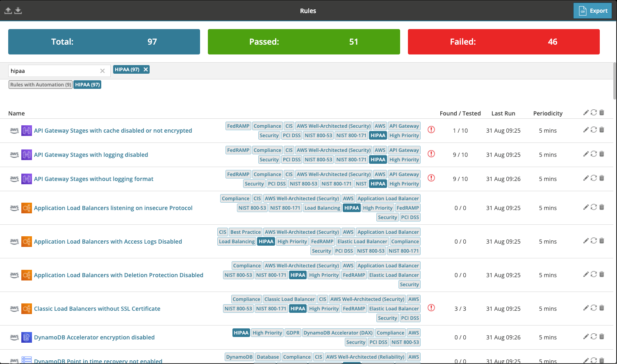Rerun Application Load Balancers with Access Logs Disabled

(x=594, y=241)
